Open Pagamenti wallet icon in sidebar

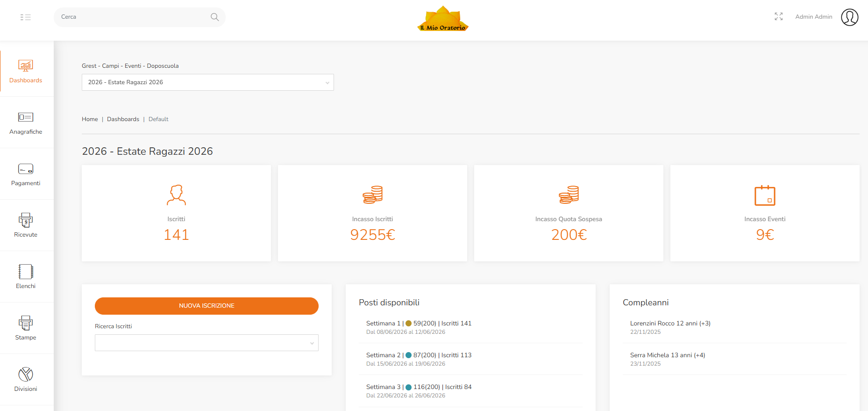[x=26, y=168]
